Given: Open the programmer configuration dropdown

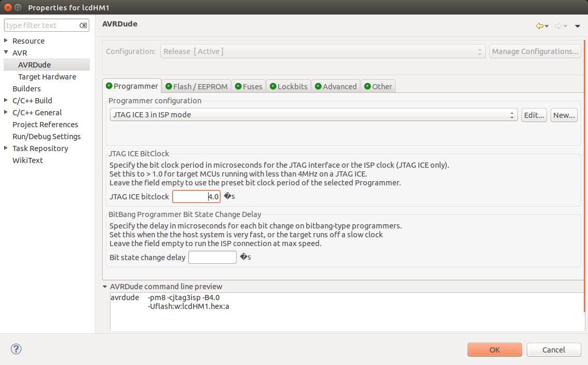Looking at the screenshot, I should click(x=313, y=115).
